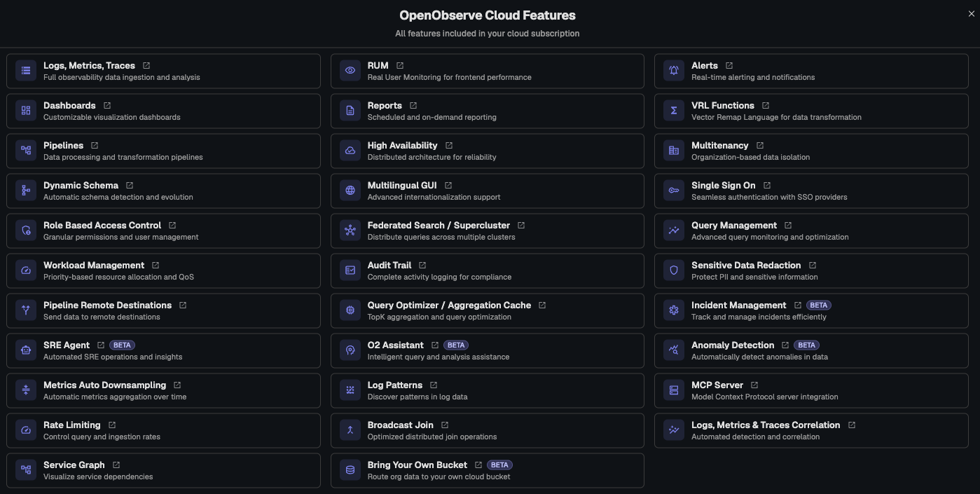The width and height of the screenshot is (980, 494).
Task: Click the Anomaly Detection icon
Action: pyautogui.click(x=674, y=350)
